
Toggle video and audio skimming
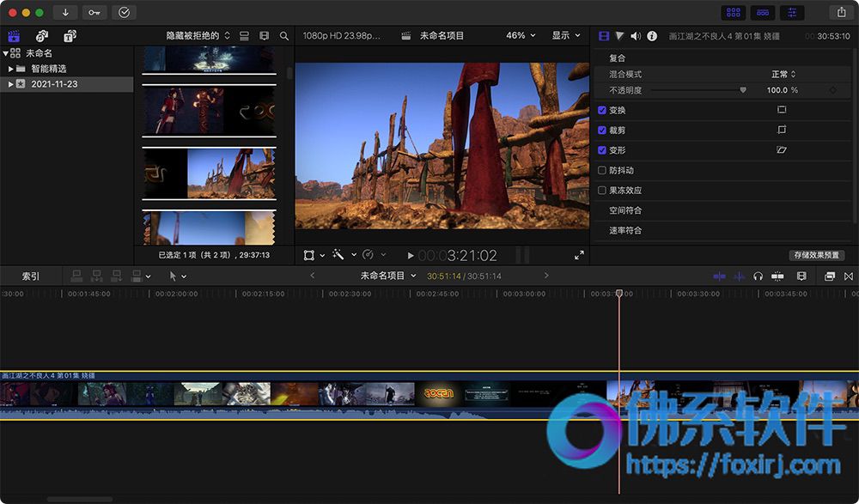click(719, 276)
